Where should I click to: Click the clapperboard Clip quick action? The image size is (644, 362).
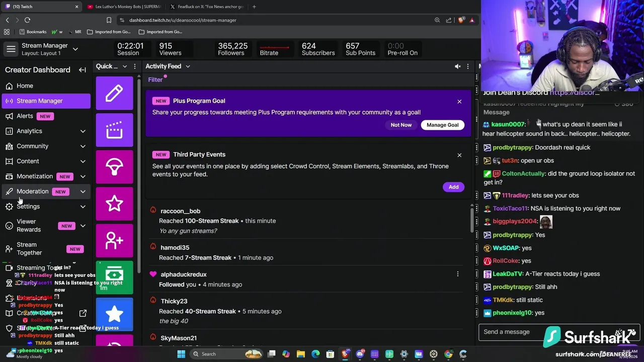pos(114,130)
